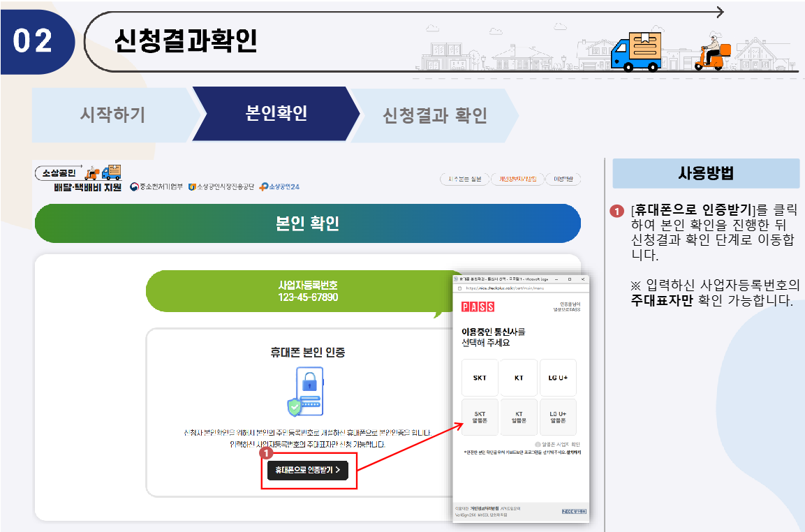This screenshot has width=805, height=532.
Task: Click the 소상공인24 logo
Action: point(279,186)
